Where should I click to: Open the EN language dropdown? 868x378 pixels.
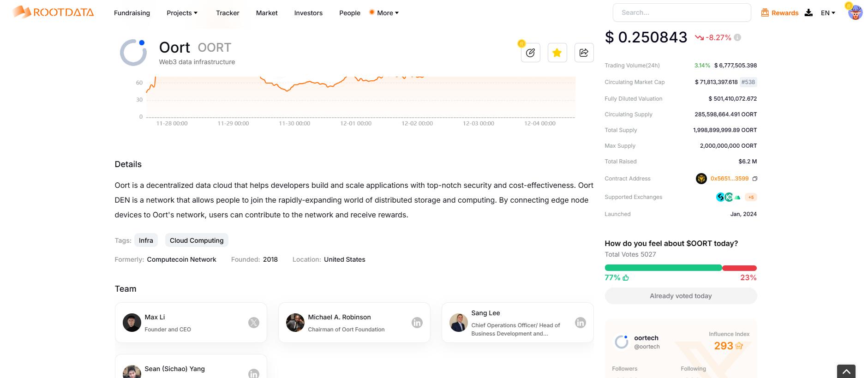[828, 13]
